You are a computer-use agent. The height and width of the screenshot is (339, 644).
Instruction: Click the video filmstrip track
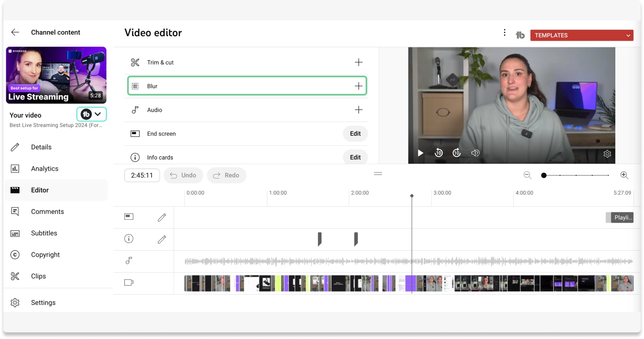tap(409, 283)
